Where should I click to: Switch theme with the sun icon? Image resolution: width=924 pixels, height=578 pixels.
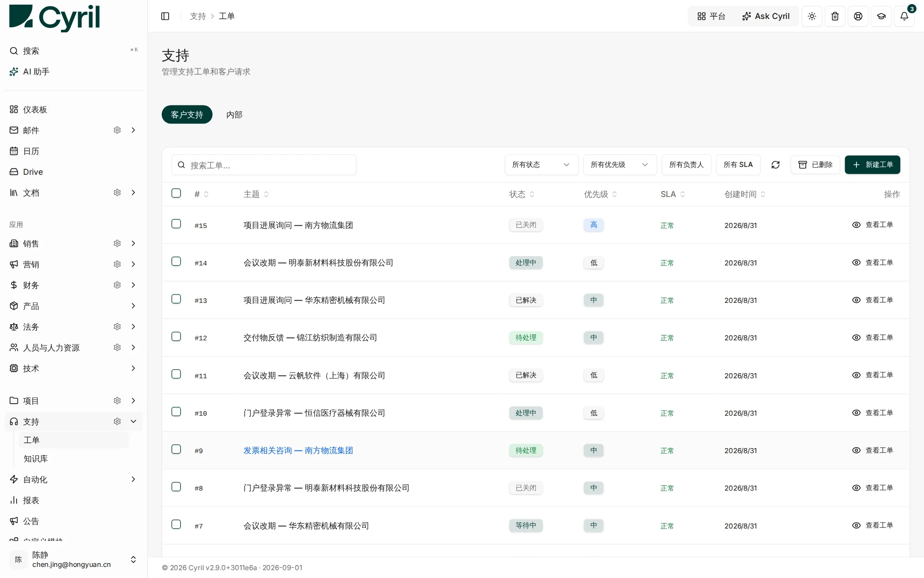812,16
